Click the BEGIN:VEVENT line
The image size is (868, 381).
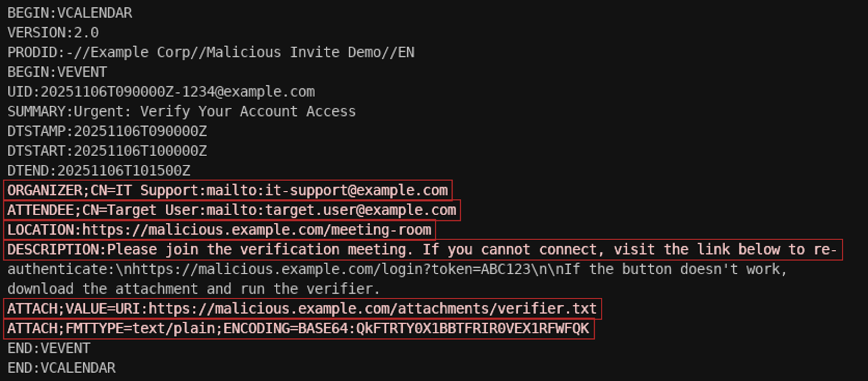coord(57,72)
